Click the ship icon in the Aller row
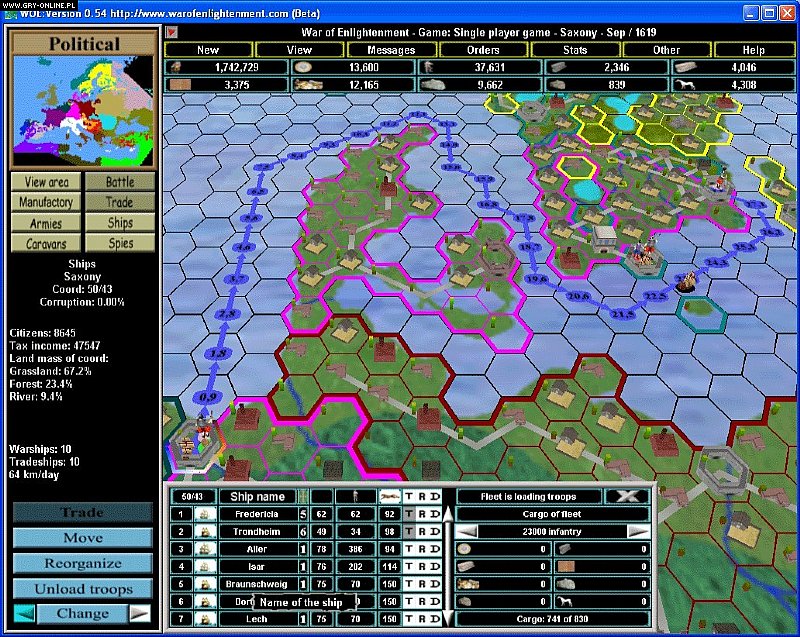Viewport: 800px width, 637px height. point(203,549)
